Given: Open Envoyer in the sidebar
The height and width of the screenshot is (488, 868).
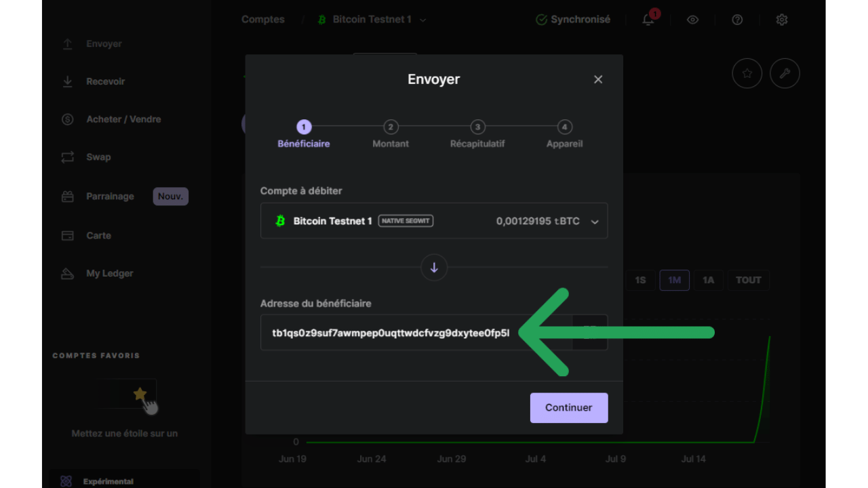Looking at the screenshot, I should 104,44.
